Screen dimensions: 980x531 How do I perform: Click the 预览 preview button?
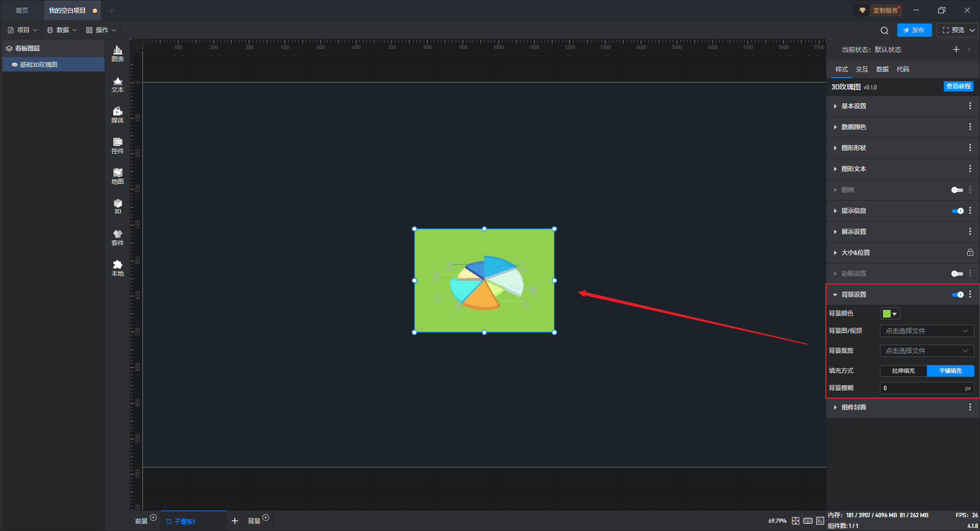click(953, 30)
